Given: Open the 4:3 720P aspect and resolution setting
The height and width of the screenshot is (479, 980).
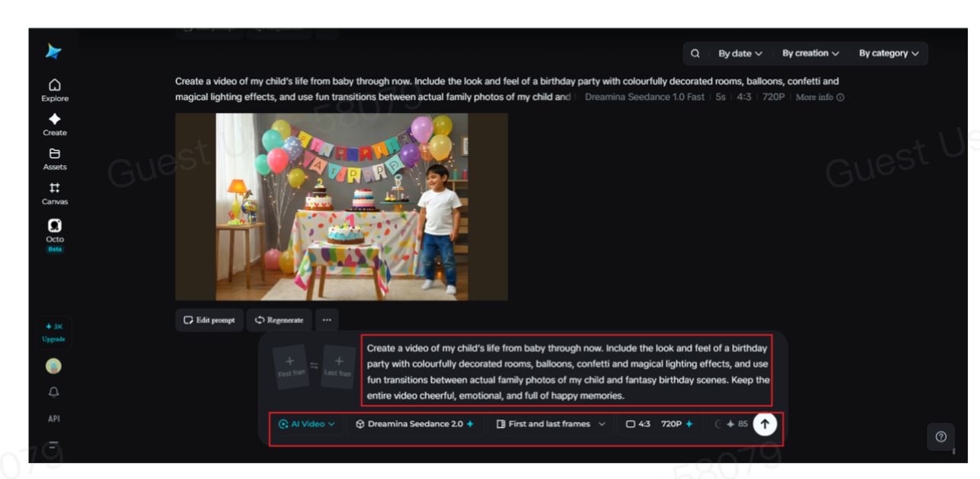Looking at the screenshot, I should tap(659, 424).
